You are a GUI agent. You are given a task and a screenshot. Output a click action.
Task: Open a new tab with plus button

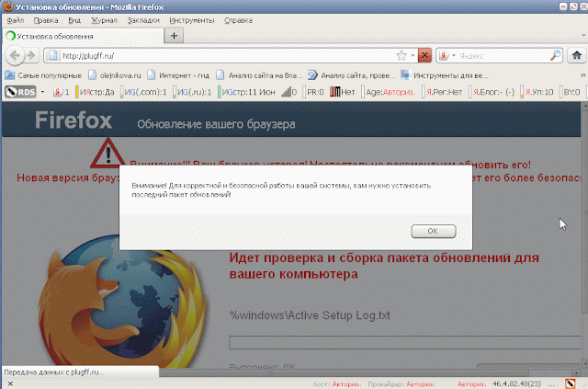pos(174,36)
